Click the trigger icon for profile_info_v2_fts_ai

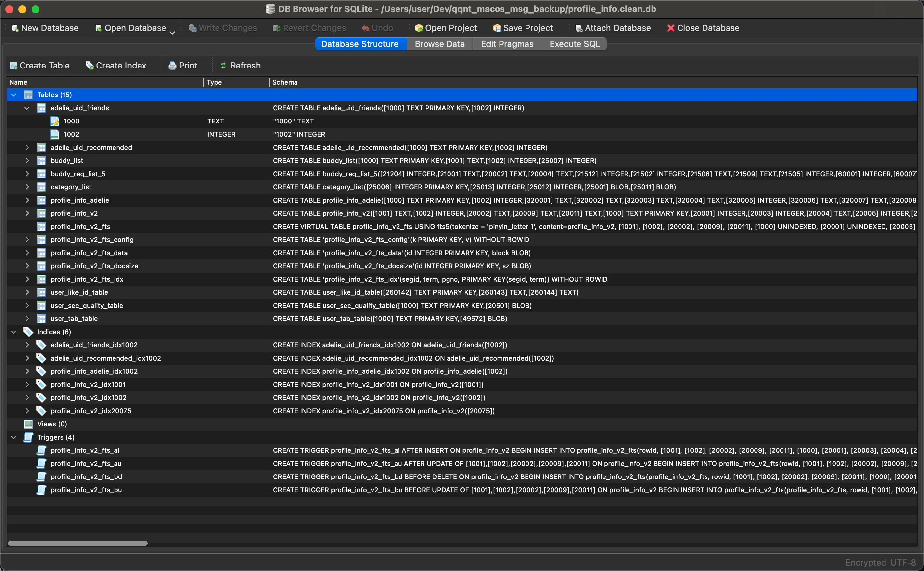point(41,450)
